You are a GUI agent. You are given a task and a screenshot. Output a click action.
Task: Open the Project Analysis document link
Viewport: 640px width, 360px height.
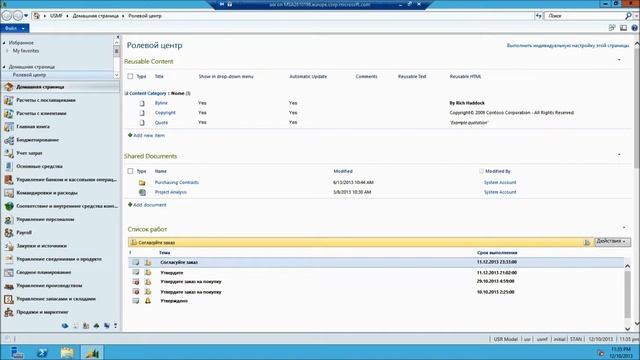(x=171, y=192)
